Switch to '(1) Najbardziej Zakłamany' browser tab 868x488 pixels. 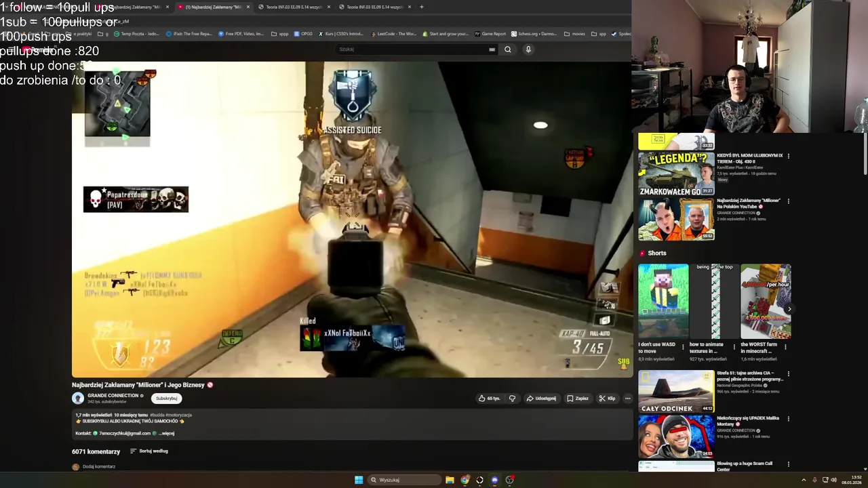pyautogui.click(x=214, y=7)
